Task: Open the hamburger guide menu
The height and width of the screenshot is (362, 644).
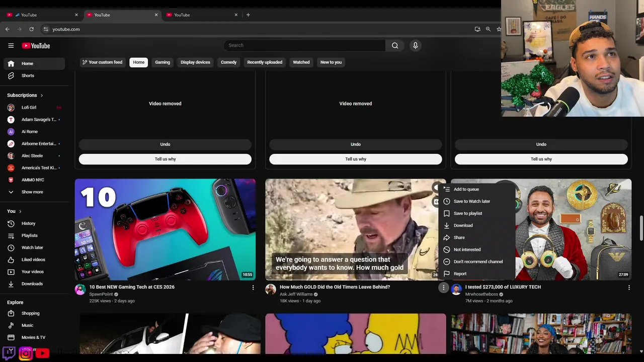Action: click(11, 46)
